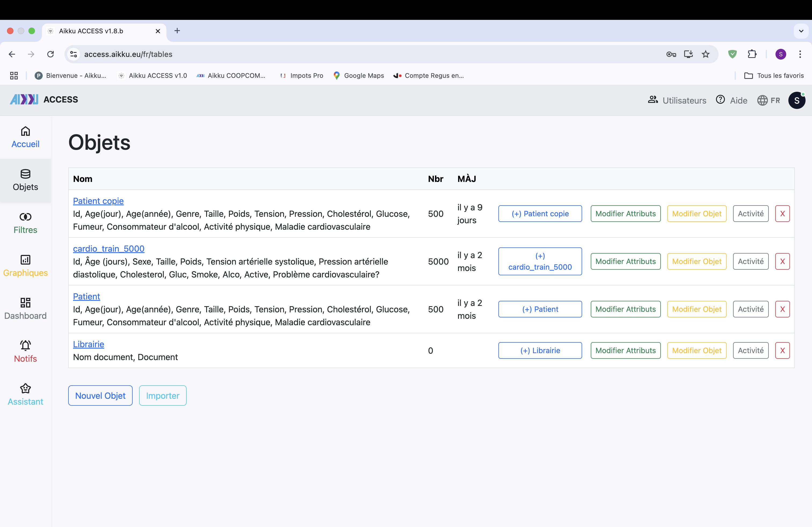Click the 5000 count cell

click(438, 261)
